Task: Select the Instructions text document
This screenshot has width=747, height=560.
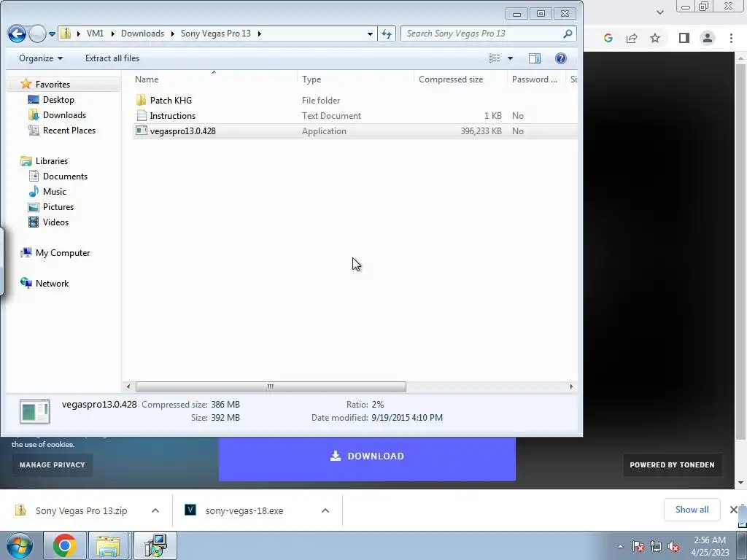Action: pos(172,116)
